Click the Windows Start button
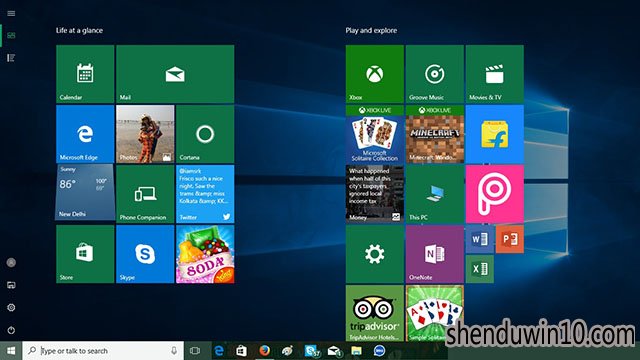Image resolution: width=640 pixels, height=360 pixels. [11, 351]
